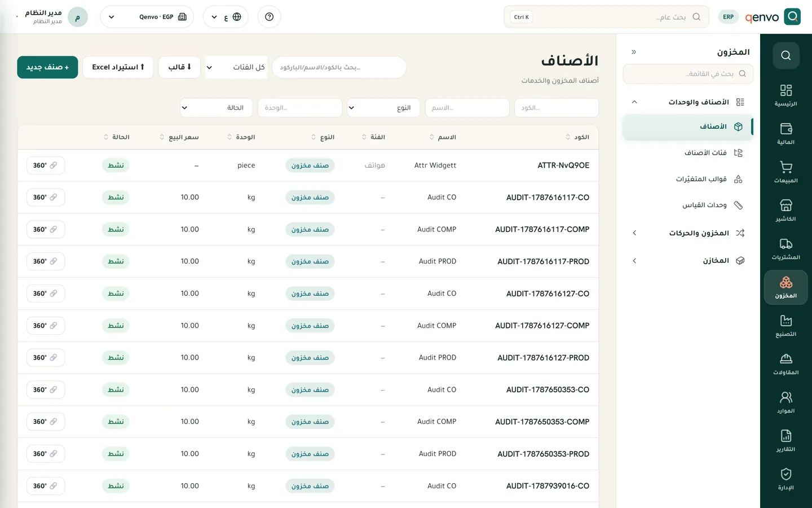Image resolution: width=812 pixels, height=508 pixels.
Task: Click the search icon atop the dark sidebar
Action: (785, 55)
